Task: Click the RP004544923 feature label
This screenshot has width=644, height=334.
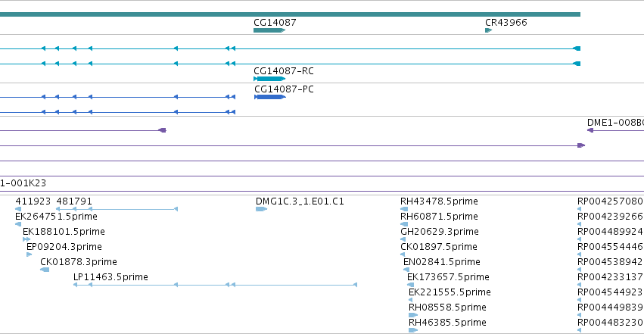Action: tap(610, 292)
